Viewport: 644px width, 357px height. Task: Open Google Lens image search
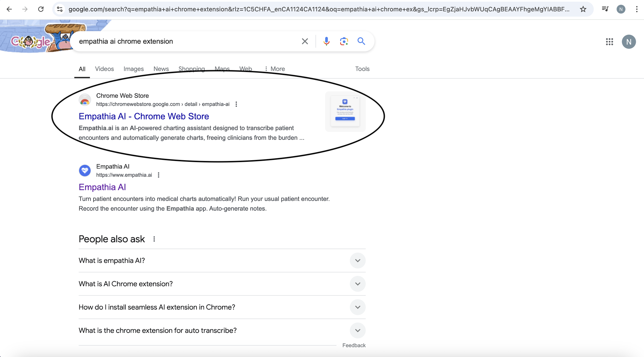[344, 41]
